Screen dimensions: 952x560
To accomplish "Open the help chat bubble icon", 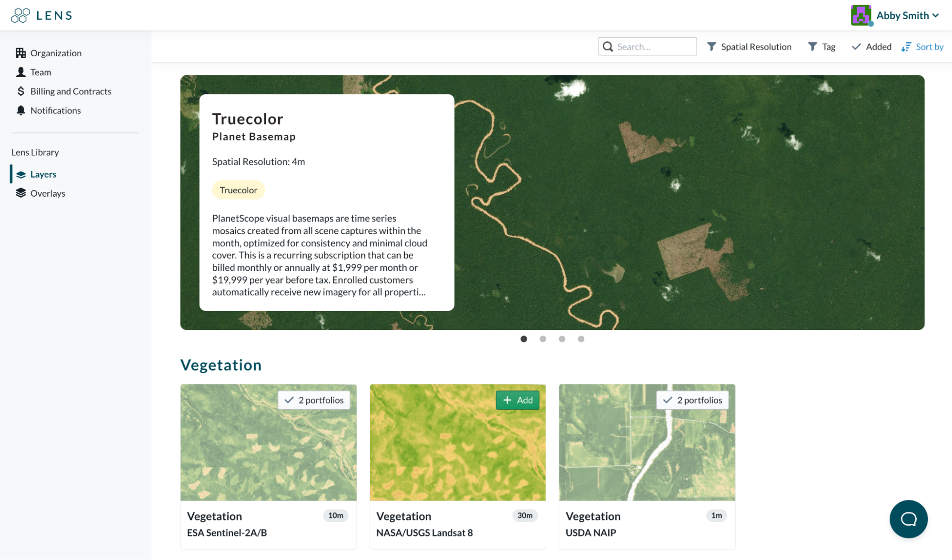I will (908, 519).
